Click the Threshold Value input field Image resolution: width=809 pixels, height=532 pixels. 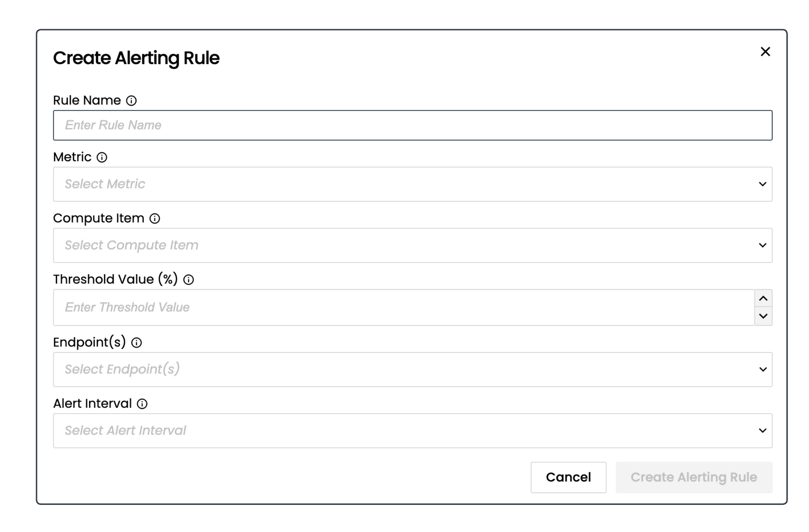click(x=403, y=307)
